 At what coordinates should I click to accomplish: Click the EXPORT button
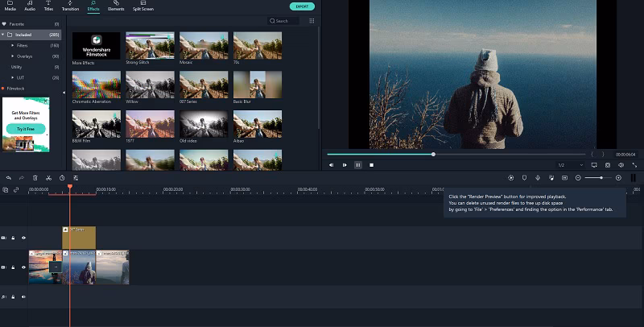pyautogui.click(x=302, y=6)
